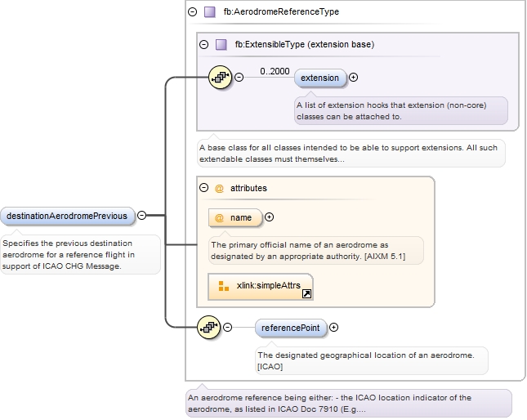Click the xlink:simpleAttrs attribute group icon
The image size is (527, 420).
(x=223, y=286)
